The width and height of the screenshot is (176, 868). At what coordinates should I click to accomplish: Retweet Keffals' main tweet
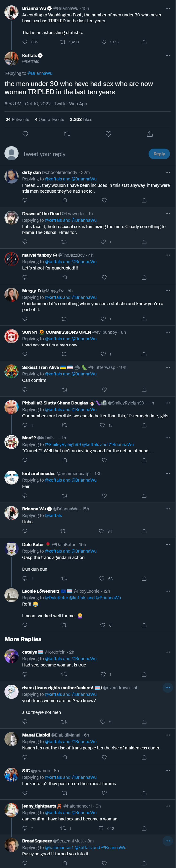pyautogui.click(x=67, y=134)
